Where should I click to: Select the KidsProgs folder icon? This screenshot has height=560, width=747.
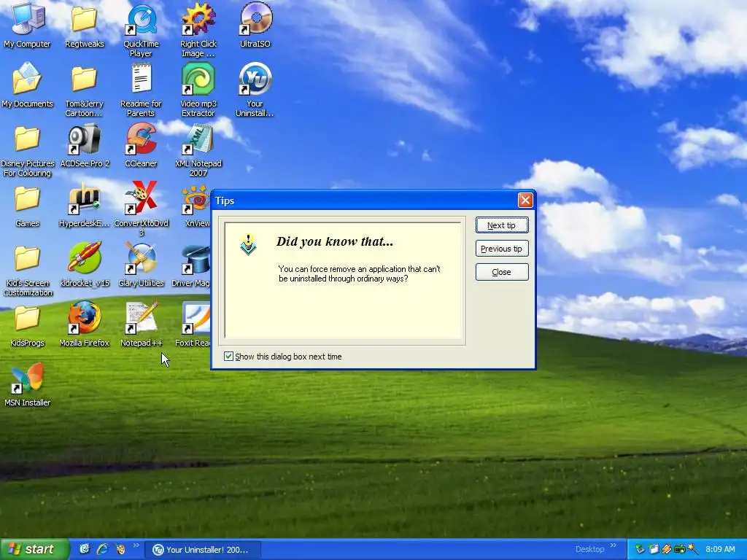[27, 324]
